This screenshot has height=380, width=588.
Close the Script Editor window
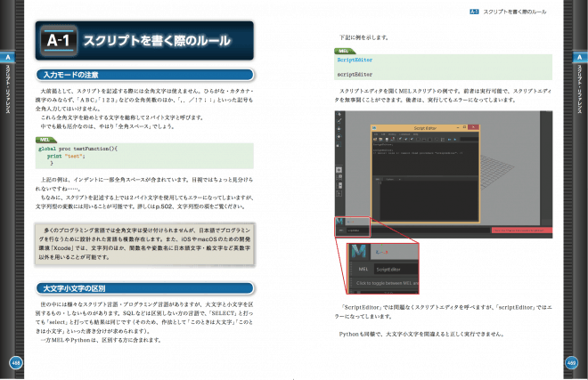pyautogui.click(x=474, y=127)
